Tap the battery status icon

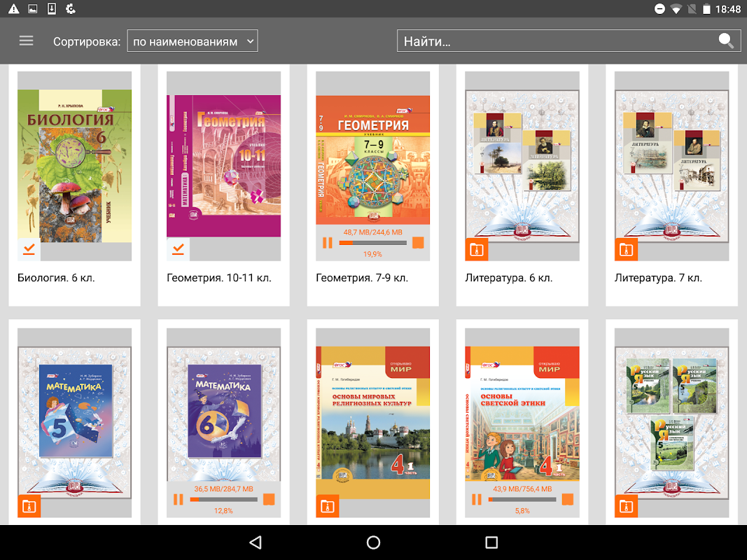(x=706, y=9)
